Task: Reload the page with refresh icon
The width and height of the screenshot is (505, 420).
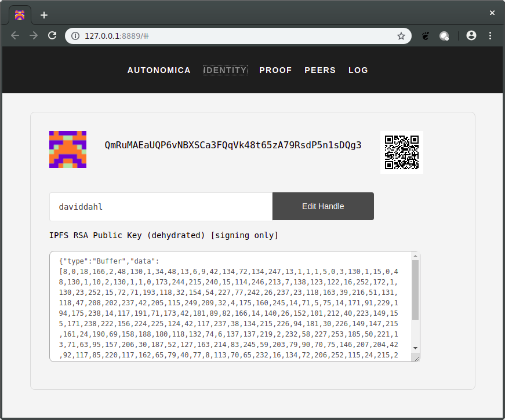Action: 52,35
